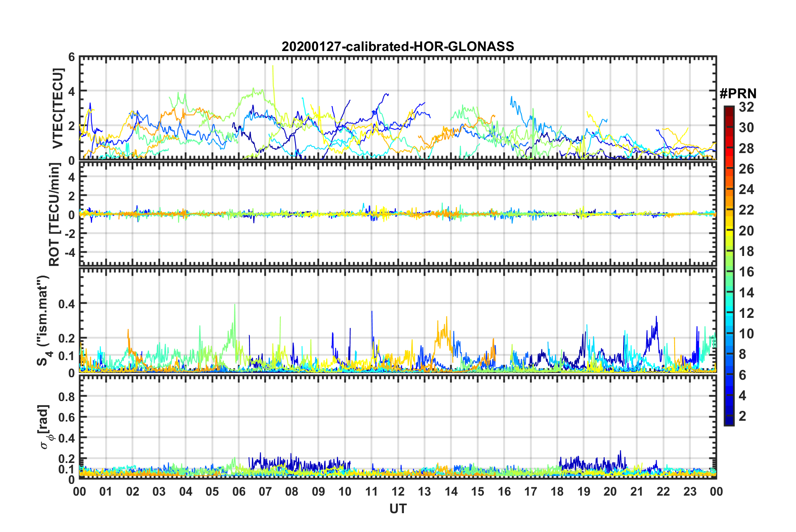The image size is (796, 532).
Task: Click x-axis hour label 01
Action: [x=106, y=491]
